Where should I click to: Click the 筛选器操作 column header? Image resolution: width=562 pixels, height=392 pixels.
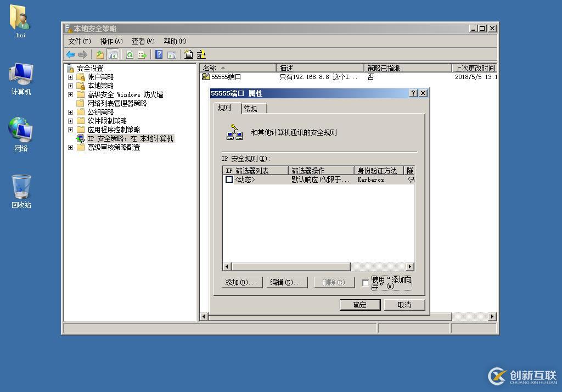pos(321,171)
